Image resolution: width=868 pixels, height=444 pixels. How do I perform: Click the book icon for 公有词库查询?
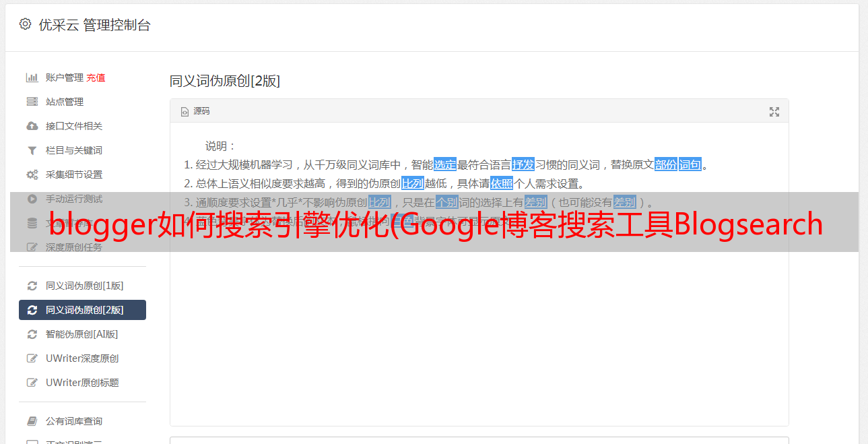point(32,421)
